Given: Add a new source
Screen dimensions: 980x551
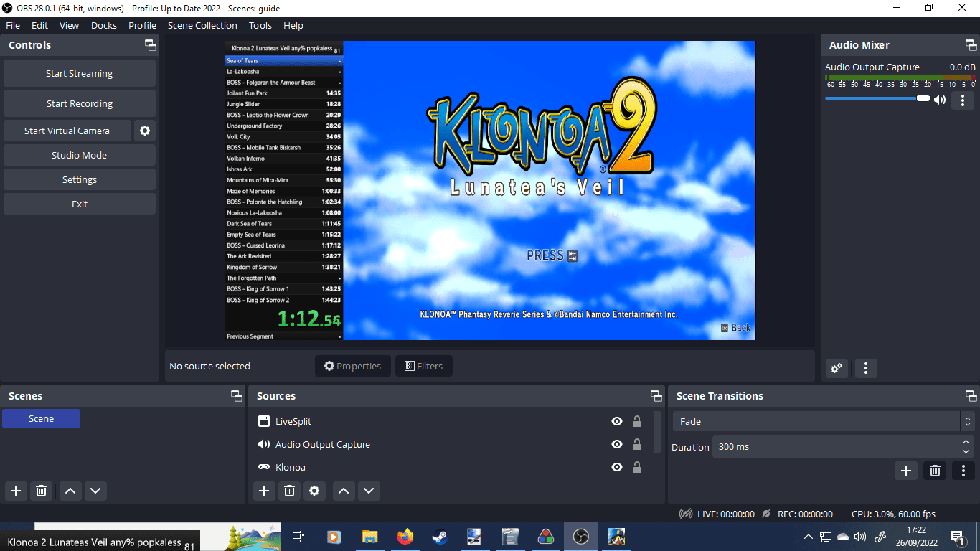Looking at the screenshot, I should [264, 491].
